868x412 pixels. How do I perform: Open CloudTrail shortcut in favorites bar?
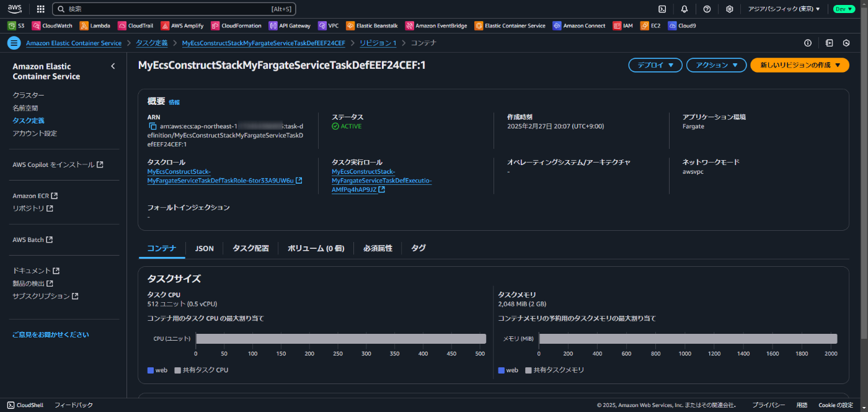click(x=135, y=26)
